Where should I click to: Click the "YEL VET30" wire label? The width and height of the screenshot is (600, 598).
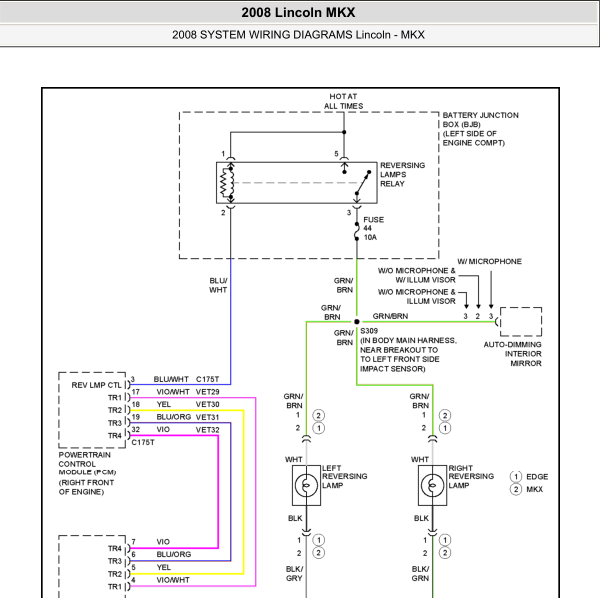(x=188, y=404)
